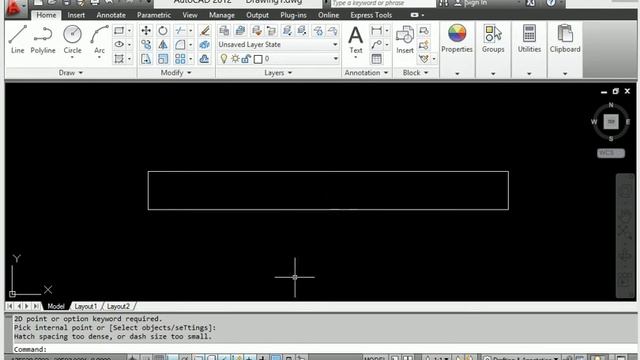Select the Fillet tool
Viewport: 640px width, 360px height.
pos(180,44)
